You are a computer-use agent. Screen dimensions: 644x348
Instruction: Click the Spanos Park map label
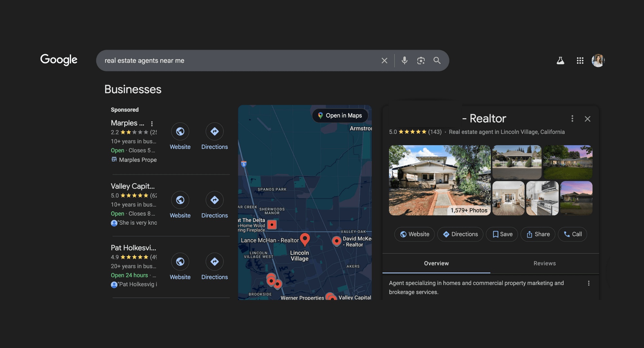tap(272, 189)
